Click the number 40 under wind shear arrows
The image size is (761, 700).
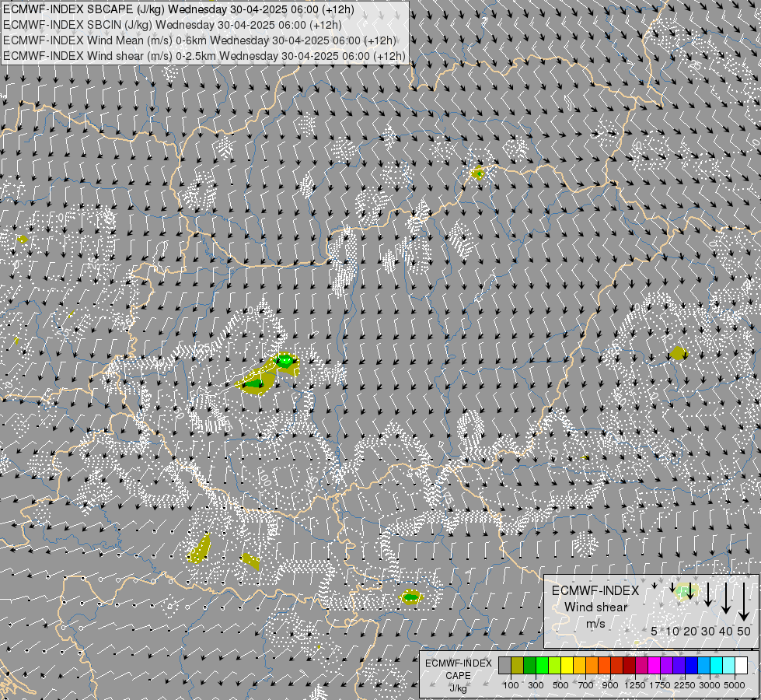click(x=725, y=631)
